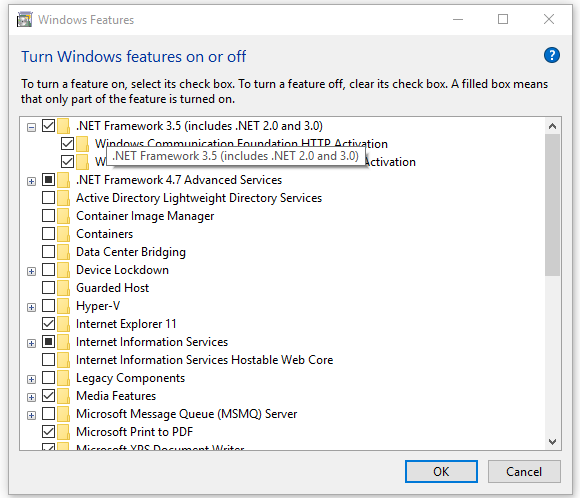
Task: Toggle the Internet Information Services checkbox
Action: [48, 341]
